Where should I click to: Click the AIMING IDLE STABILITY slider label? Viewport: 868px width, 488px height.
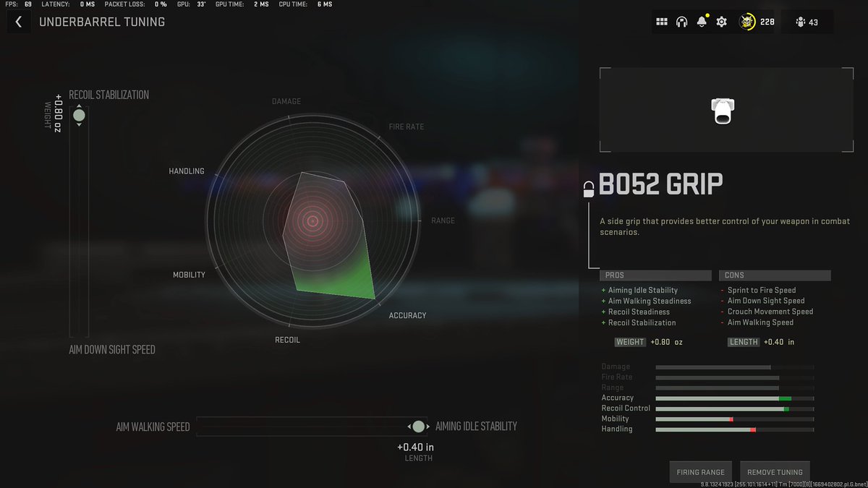[476, 427]
